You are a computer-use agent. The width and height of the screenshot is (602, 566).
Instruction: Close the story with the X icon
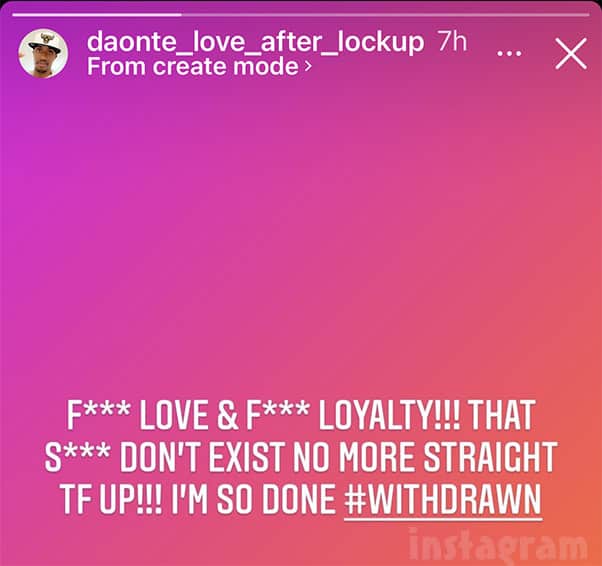pyautogui.click(x=571, y=53)
